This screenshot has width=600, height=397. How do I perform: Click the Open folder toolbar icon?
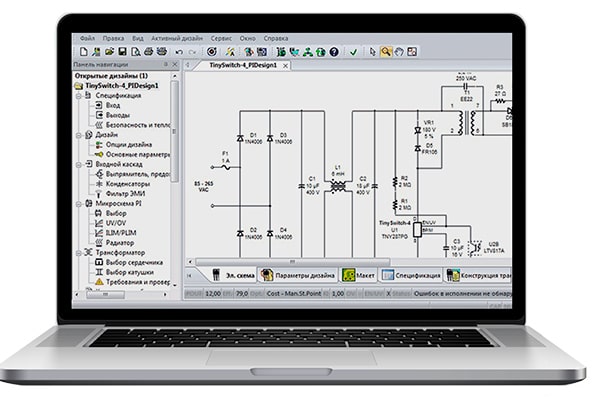pos(109,52)
